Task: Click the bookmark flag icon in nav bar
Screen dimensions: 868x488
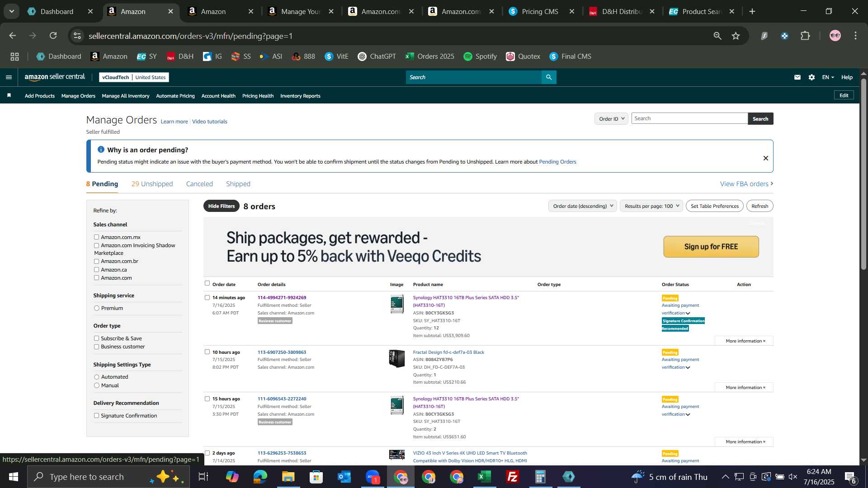Action: click(9, 95)
